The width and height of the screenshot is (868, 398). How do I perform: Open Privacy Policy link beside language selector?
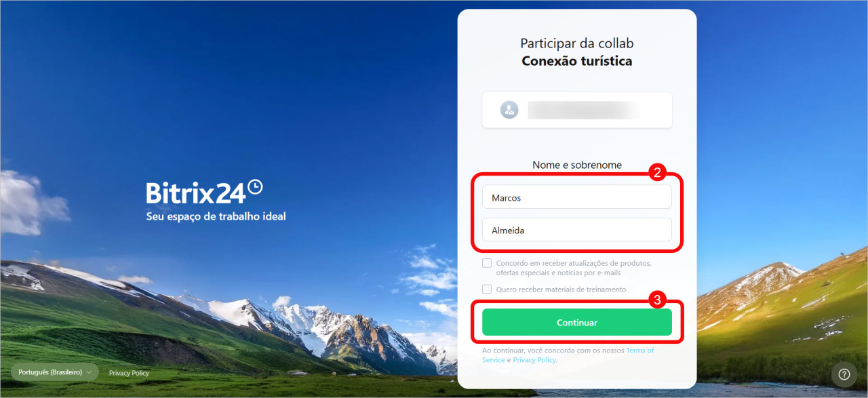129,373
